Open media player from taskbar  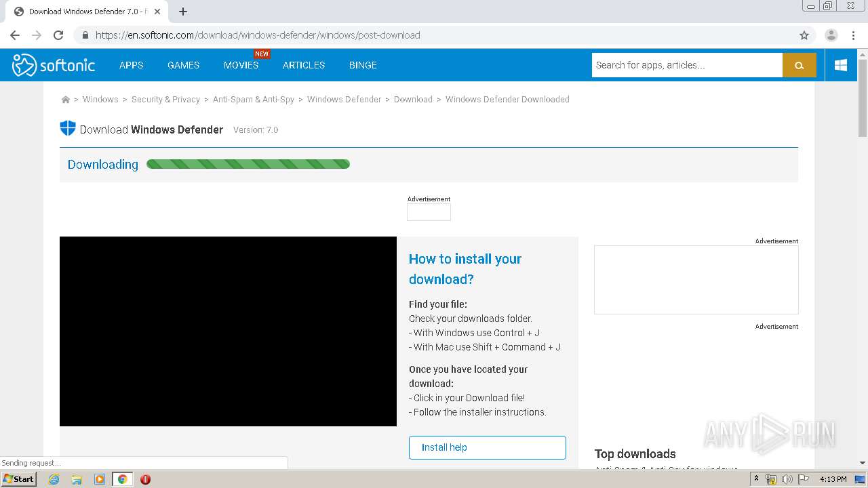[x=100, y=479]
